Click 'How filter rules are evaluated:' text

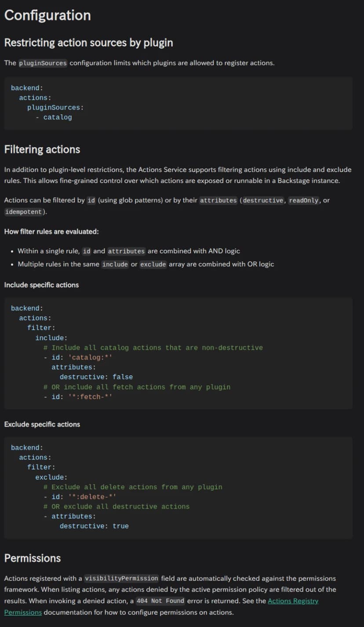[x=51, y=231]
